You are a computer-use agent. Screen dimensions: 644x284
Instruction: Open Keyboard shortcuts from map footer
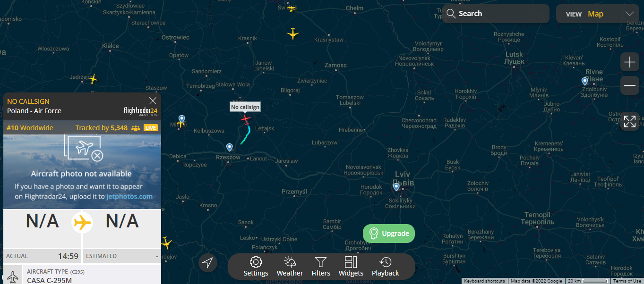click(x=484, y=281)
